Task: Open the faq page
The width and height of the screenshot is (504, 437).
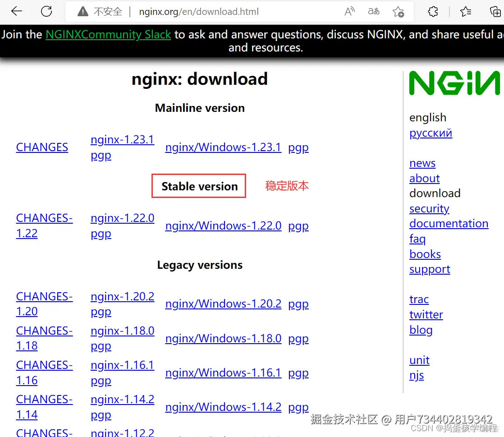Action: coord(417,239)
